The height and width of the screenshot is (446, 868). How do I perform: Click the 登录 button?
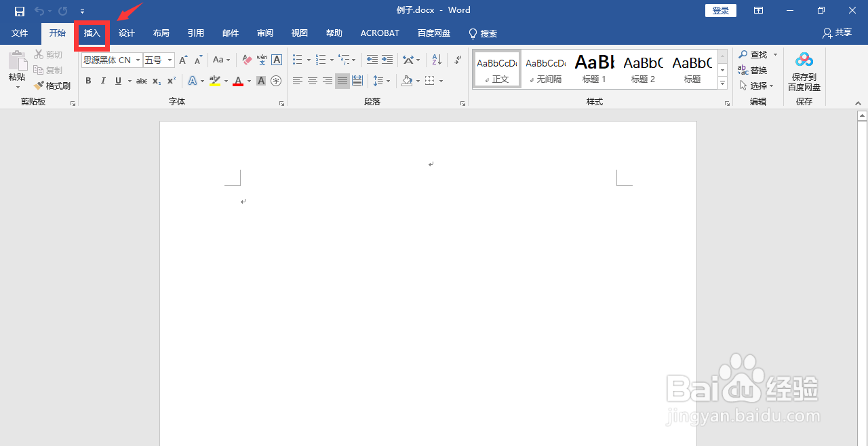click(x=720, y=10)
